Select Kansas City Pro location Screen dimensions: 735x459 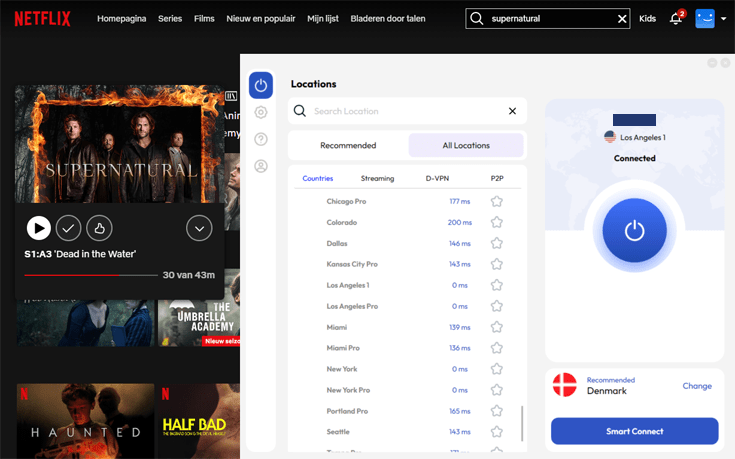pos(352,264)
